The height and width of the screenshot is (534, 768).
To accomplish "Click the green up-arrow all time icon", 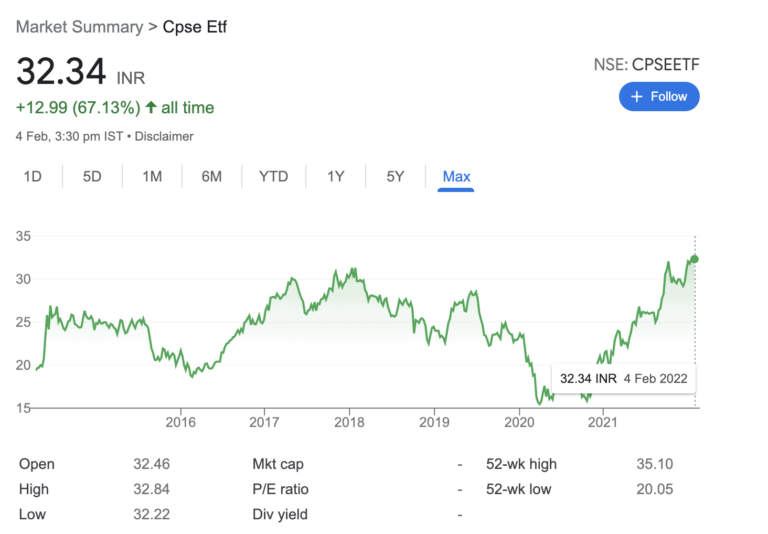I will [151, 107].
